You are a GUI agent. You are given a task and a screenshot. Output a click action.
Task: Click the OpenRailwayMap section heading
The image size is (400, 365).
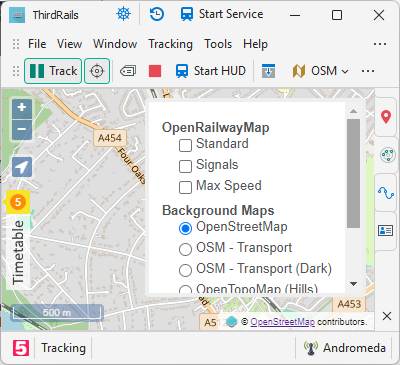pos(215,127)
